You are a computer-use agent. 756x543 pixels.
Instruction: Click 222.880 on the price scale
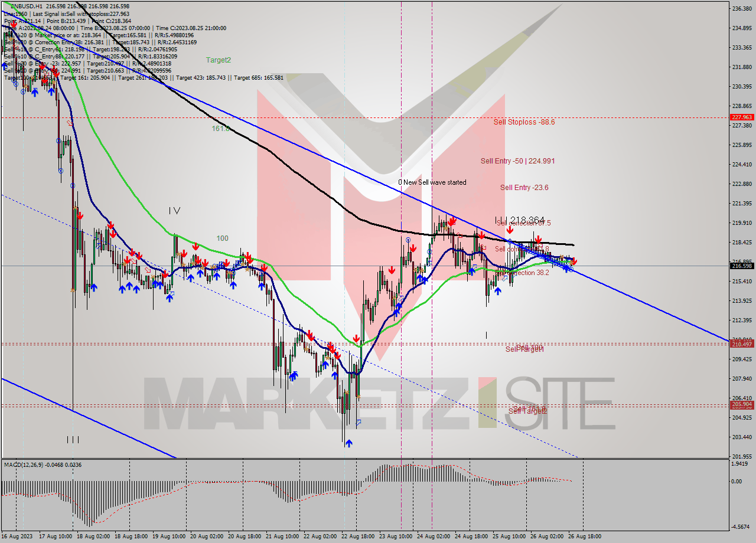coord(741,184)
